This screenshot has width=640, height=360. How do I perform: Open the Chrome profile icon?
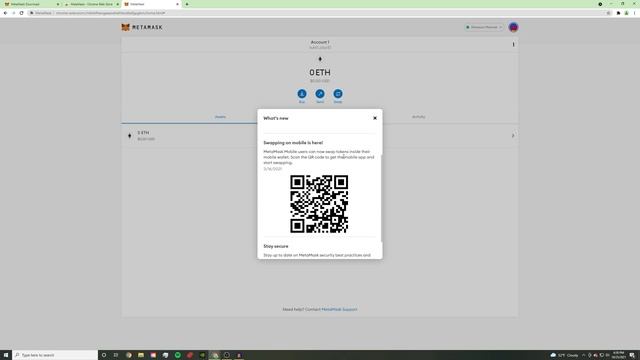[627, 13]
